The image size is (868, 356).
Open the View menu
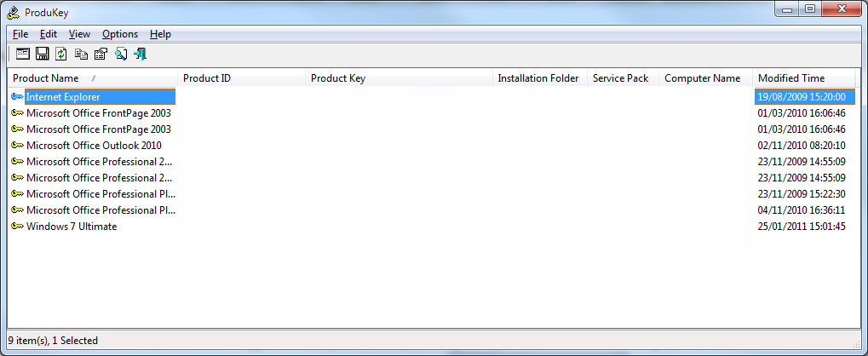point(80,34)
